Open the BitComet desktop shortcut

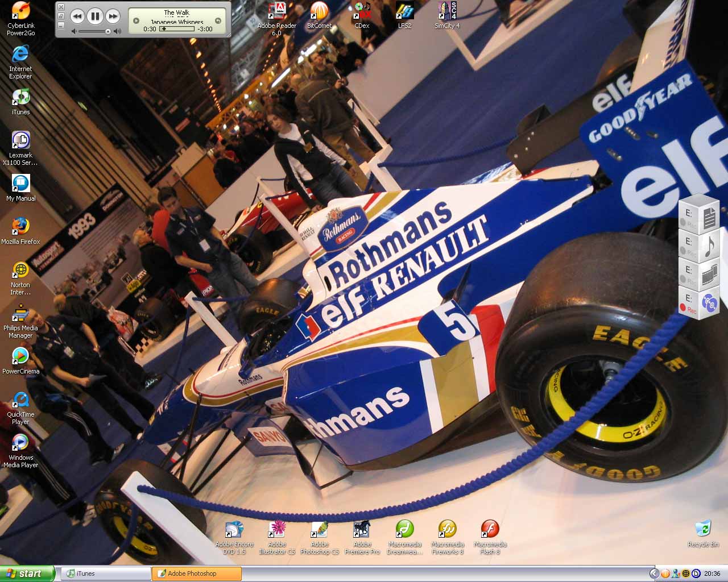coord(319,15)
